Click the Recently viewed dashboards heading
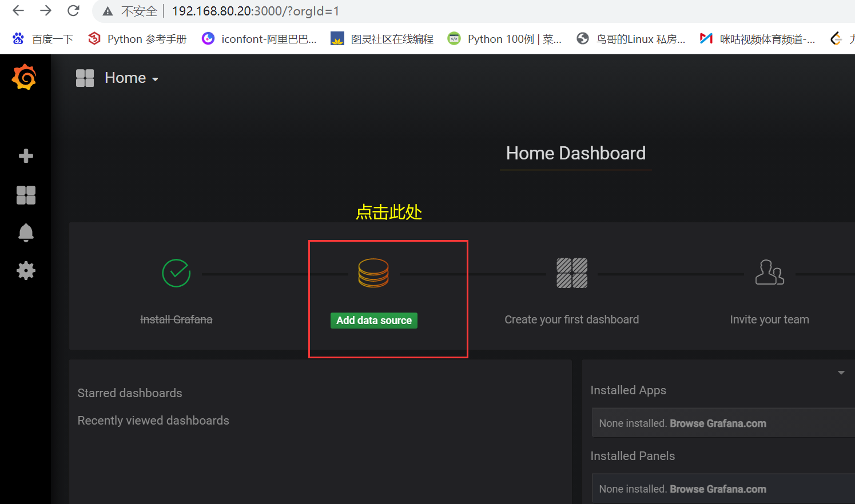This screenshot has height=504, width=855. tap(153, 421)
